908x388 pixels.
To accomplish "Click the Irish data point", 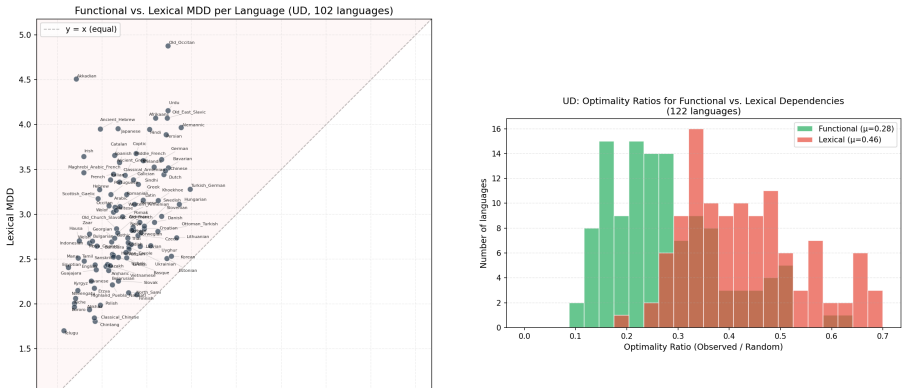I will click(x=84, y=156).
